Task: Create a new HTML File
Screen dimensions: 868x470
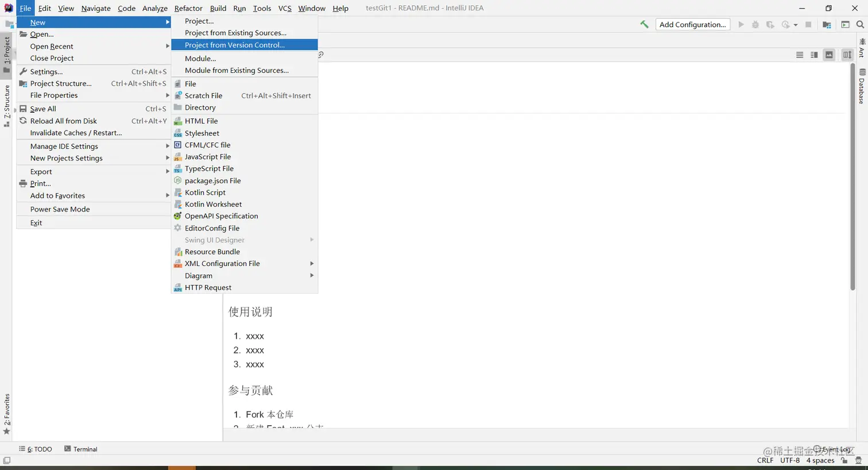Action: coord(245,121)
